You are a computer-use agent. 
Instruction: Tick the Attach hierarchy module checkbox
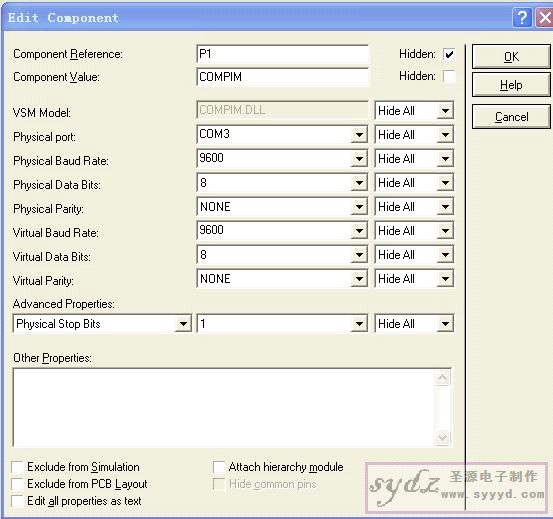coord(219,467)
